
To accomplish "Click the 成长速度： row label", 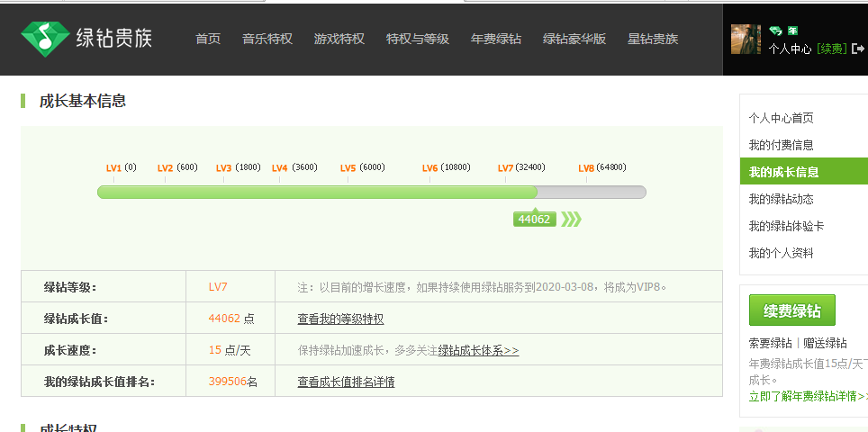I will pyautogui.click(x=69, y=350).
